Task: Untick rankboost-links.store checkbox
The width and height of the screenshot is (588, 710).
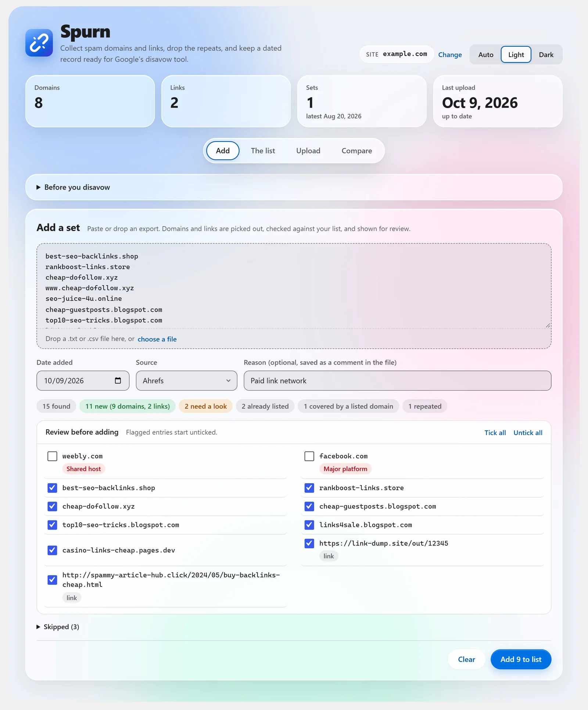Action: click(x=309, y=488)
